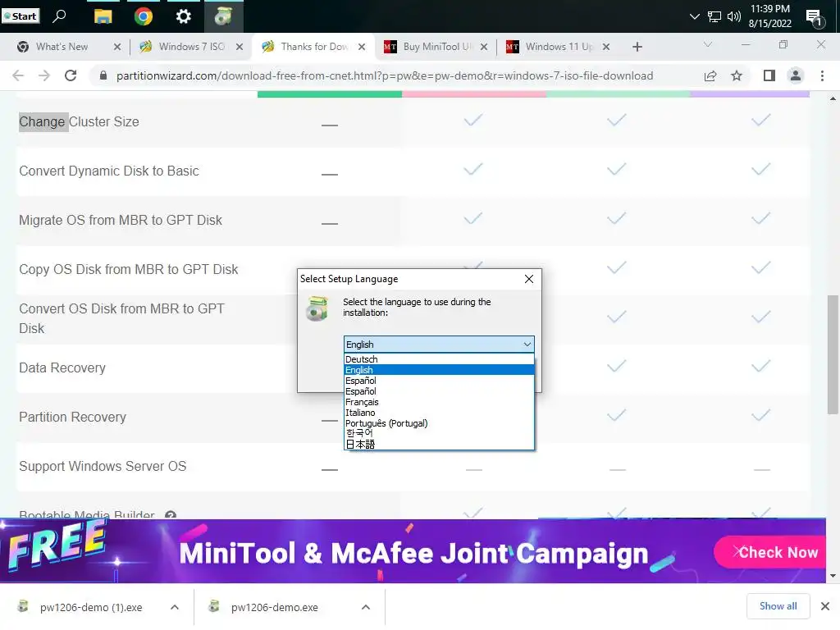Go back in browser history
Screen dimensions: 840x630
click(x=18, y=75)
